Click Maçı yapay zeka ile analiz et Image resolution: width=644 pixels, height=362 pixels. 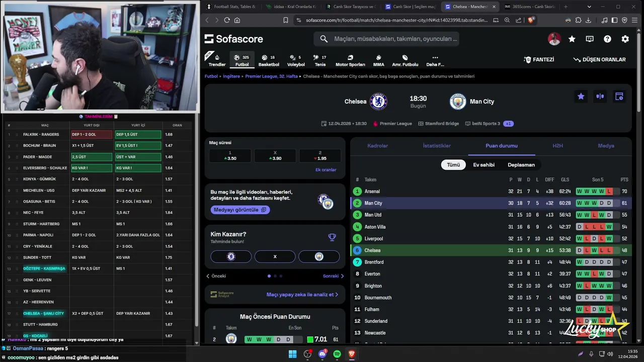pos(302,295)
